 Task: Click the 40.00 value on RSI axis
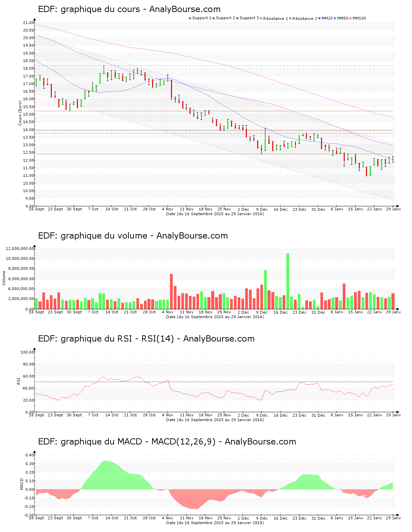point(28,388)
